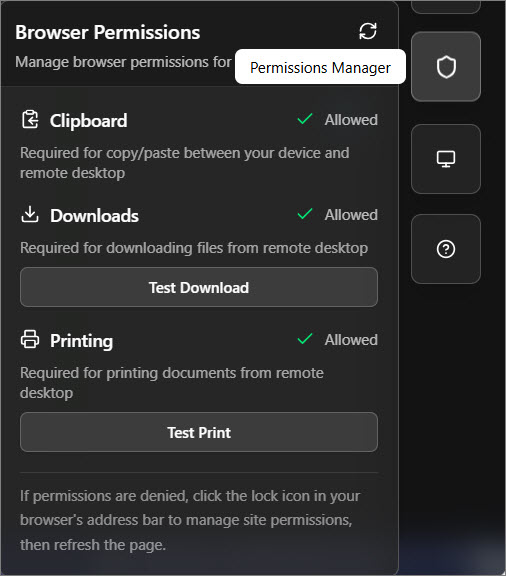Click the copy/paste requirement description
This screenshot has height=576, width=506.
point(184,163)
